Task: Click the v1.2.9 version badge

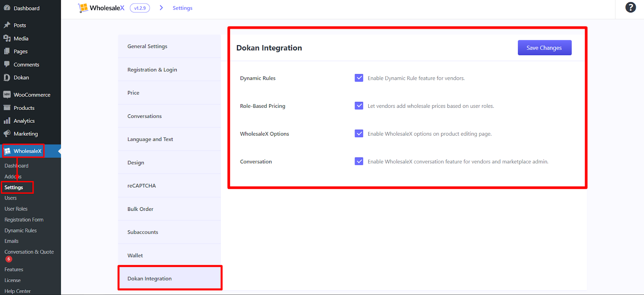Action: pos(140,8)
